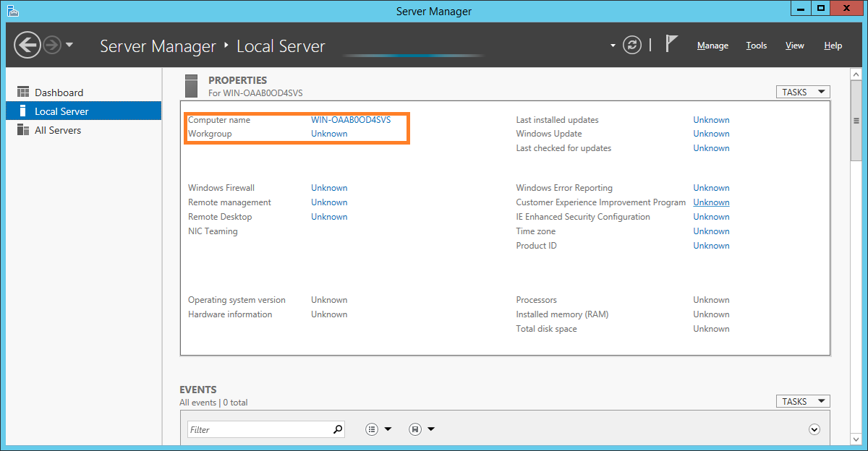Open Events TASKS dropdown
Image resolution: width=868 pixels, height=451 pixels.
(x=802, y=401)
